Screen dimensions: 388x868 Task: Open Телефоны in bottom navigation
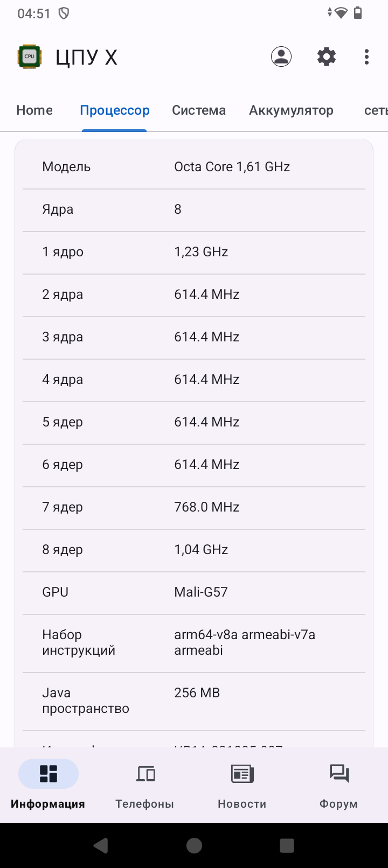(x=145, y=774)
